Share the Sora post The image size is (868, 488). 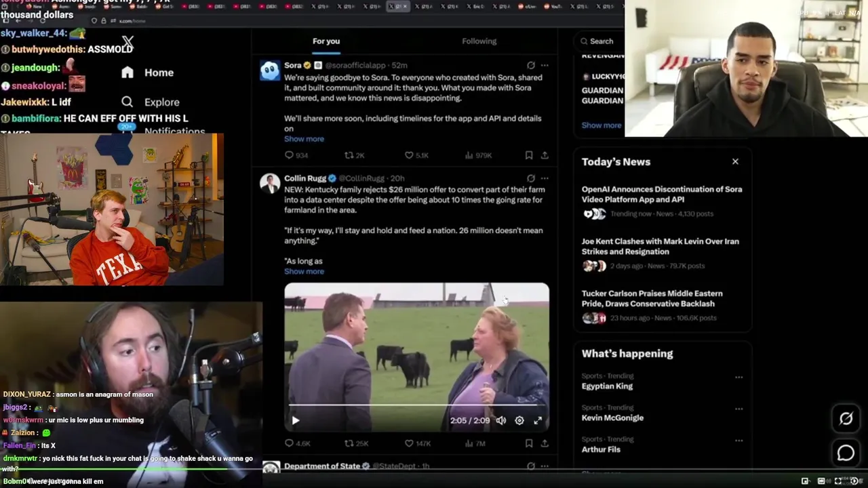(x=545, y=155)
